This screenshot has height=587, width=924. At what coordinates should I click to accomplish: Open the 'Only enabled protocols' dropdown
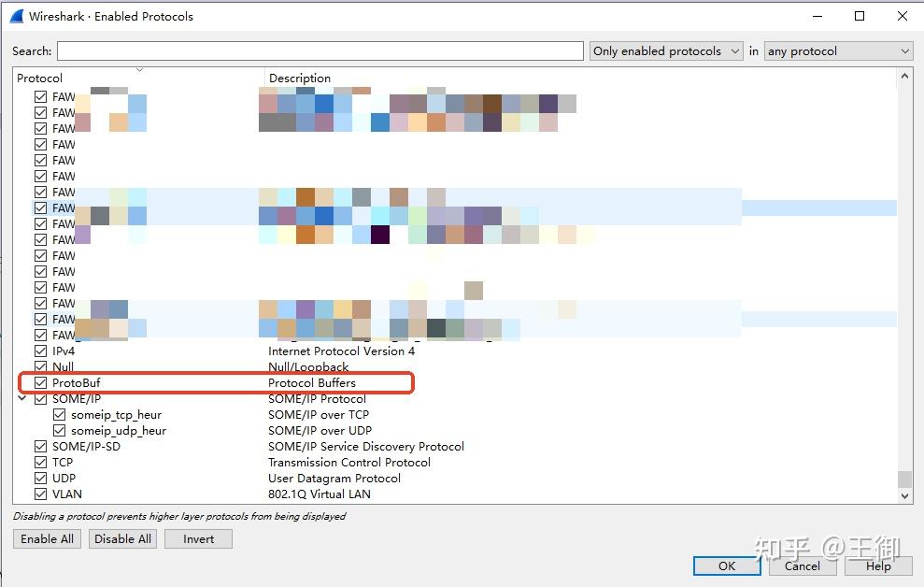tap(665, 50)
